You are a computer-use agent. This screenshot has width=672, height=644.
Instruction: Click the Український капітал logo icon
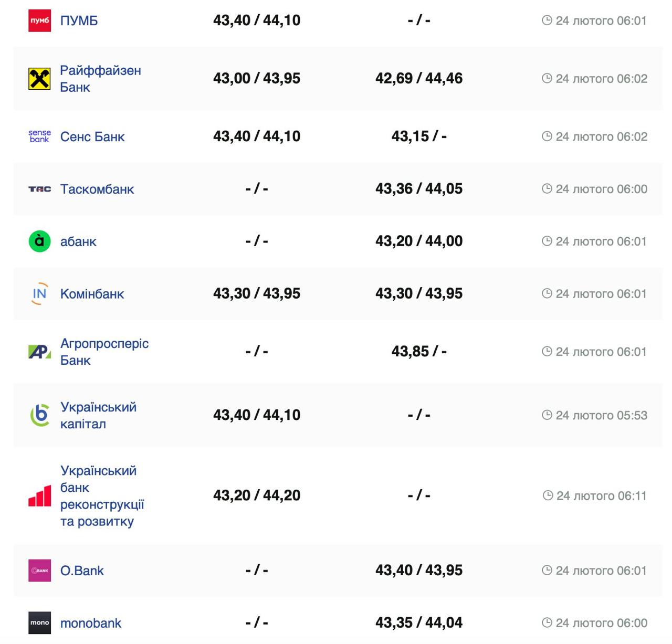pyautogui.click(x=39, y=415)
